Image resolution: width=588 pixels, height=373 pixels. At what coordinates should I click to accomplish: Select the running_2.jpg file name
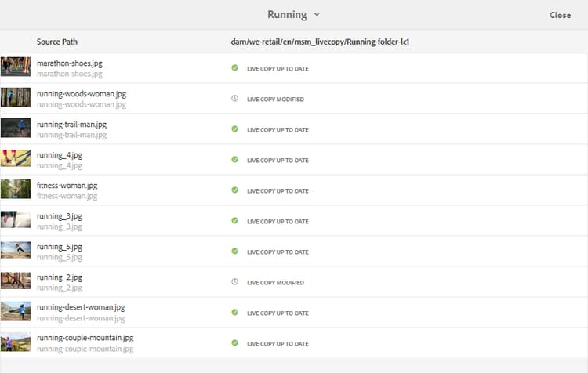60,277
